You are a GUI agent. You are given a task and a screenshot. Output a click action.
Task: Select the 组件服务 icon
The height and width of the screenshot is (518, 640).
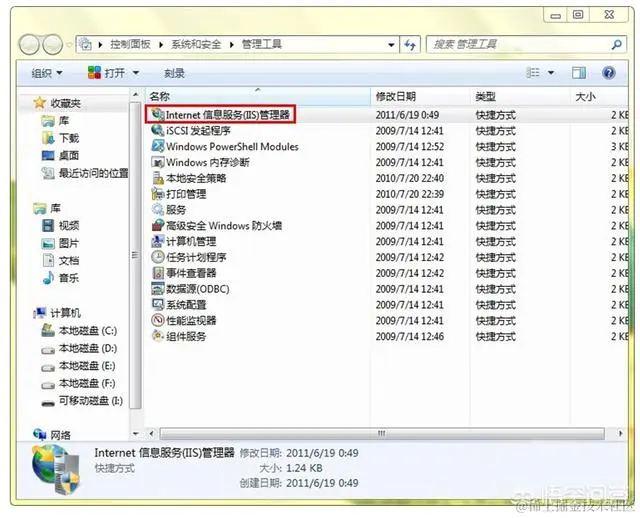coord(157,336)
